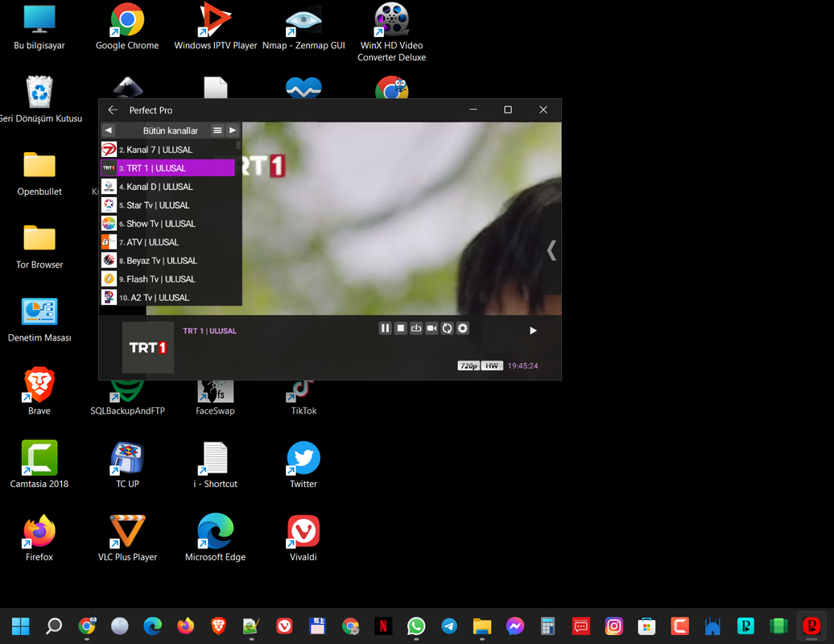Open Nmap - Zenmap GUI desktop shortcut
This screenshot has height=644, width=834.
pos(303,27)
